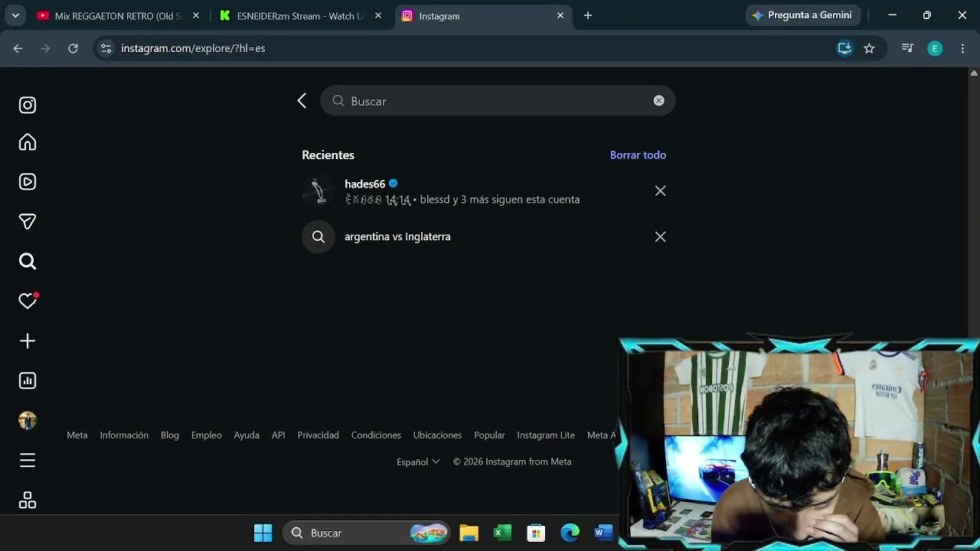Open the media control toolbar icon

[907, 48]
